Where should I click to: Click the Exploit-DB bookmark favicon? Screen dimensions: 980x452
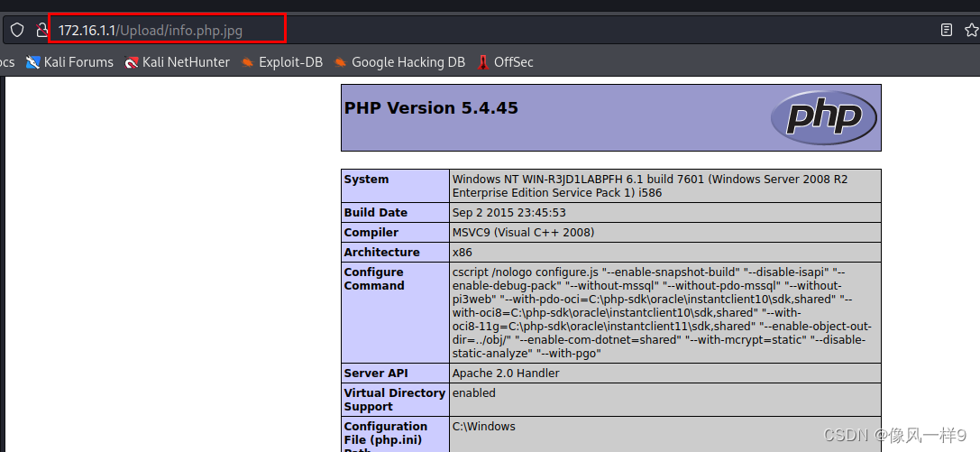pos(248,62)
